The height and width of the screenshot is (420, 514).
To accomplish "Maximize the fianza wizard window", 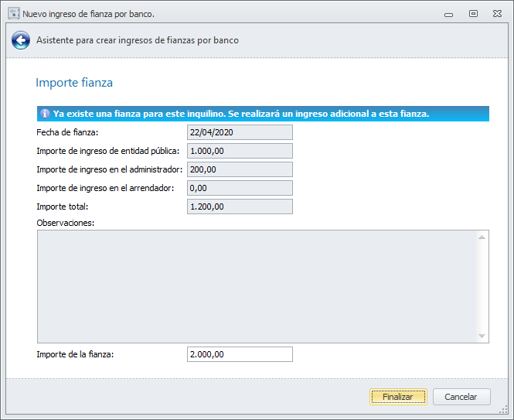I will [x=473, y=13].
